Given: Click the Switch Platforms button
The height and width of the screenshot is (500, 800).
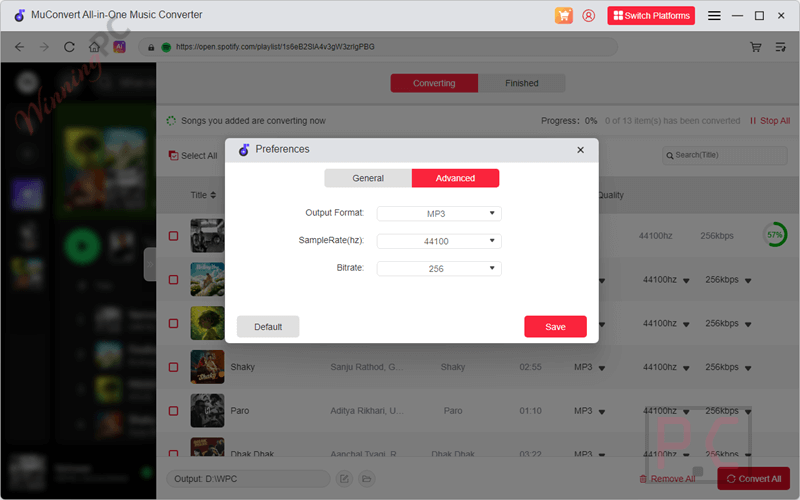Looking at the screenshot, I should tap(651, 15).
